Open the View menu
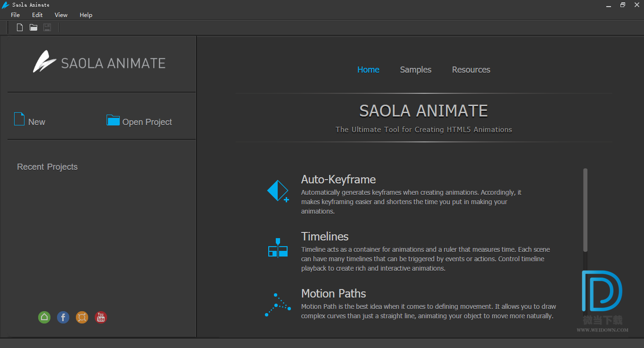The width and height of the screenshot is (644, 348). [61, 15]
